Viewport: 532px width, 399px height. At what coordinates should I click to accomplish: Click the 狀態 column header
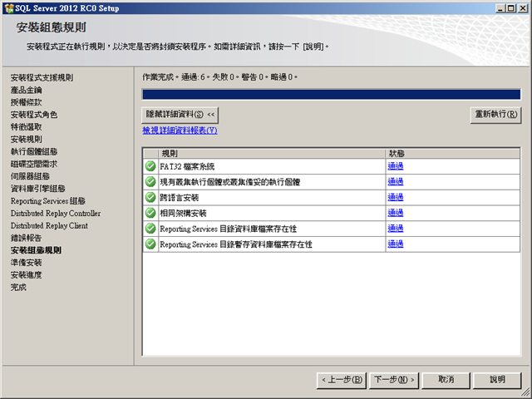point(452,153)
